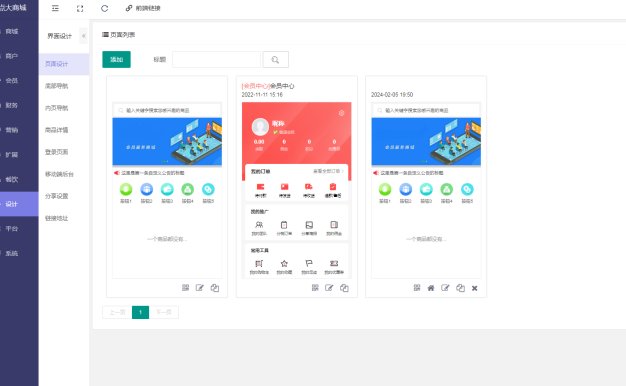Click the blue banner in 2024-02-05 page preview
The height and width of the screenshot is (386, 626).
tap(426, 141)
